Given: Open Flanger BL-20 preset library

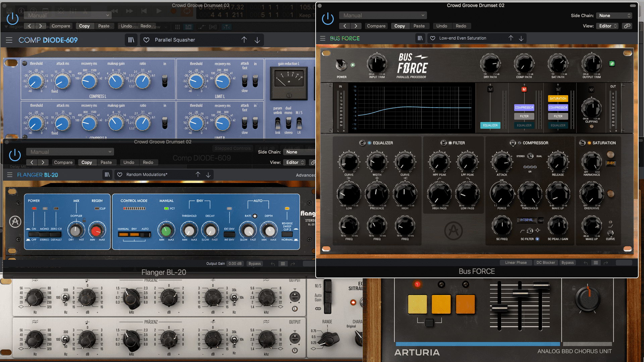Looking at the screenshot, I should (107, 175).
